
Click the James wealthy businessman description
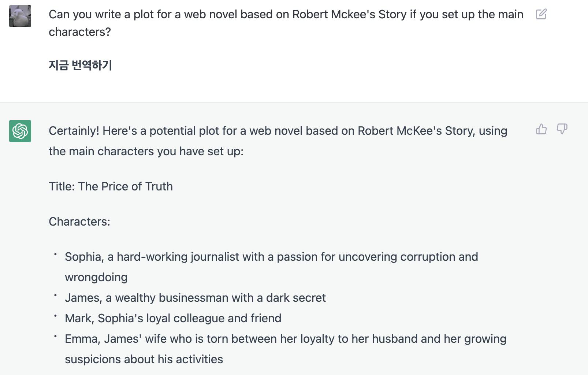coord(195,298)
